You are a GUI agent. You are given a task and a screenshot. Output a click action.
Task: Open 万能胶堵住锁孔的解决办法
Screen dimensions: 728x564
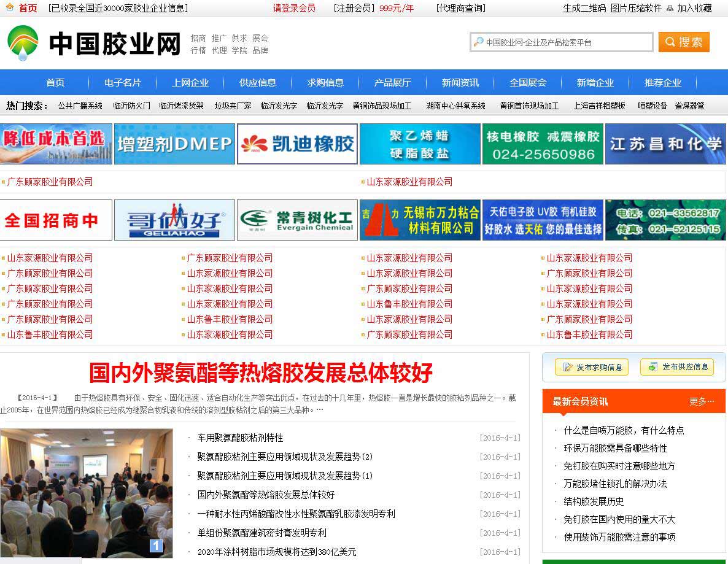point(615,484)
